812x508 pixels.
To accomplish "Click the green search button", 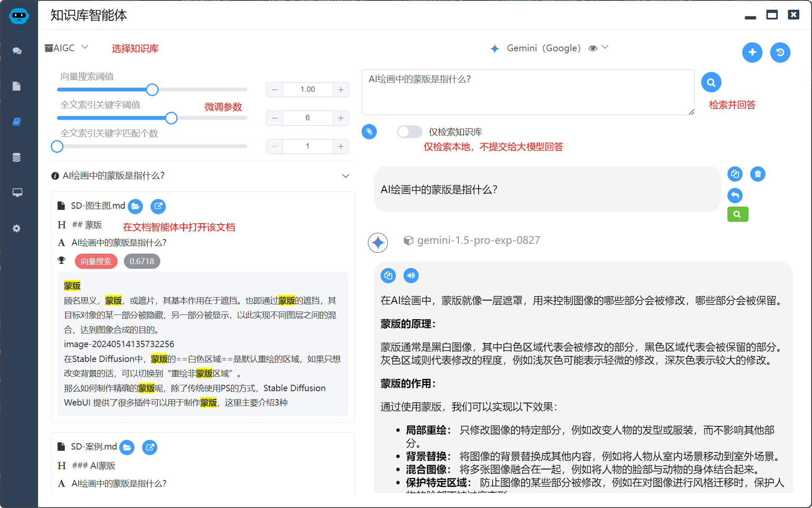I will pyautogui.click(x=738, y=214).
